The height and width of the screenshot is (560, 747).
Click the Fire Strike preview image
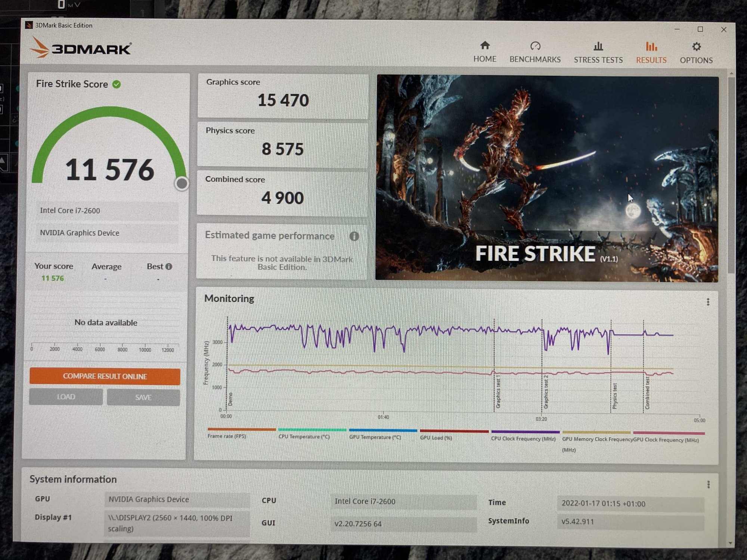(x=547, y=178)
